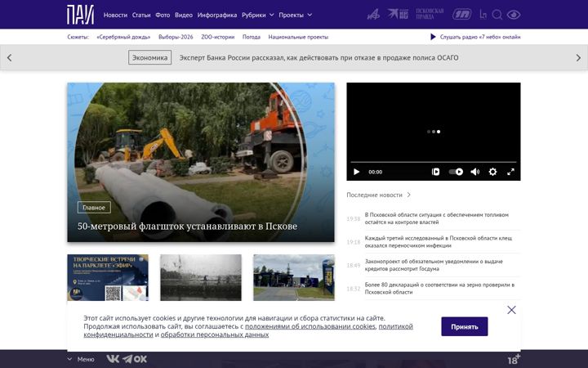Open the rainy window photo thumbnail

[201, 277]
